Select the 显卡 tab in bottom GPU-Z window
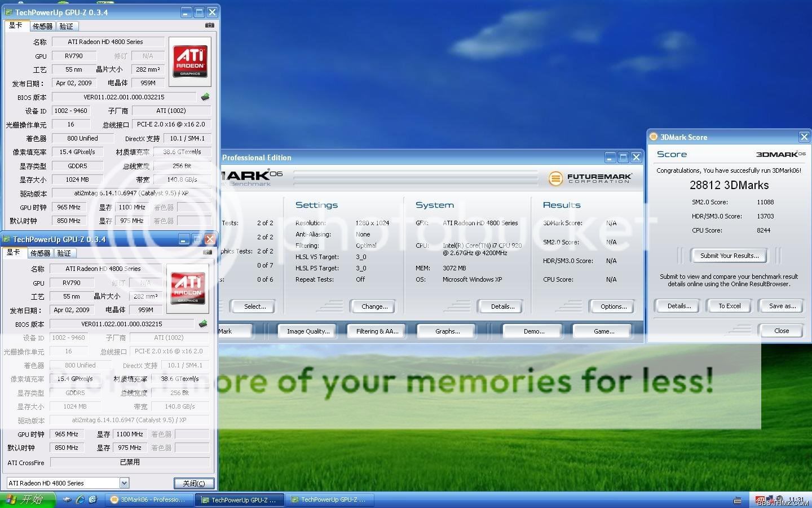 (14, 252)
